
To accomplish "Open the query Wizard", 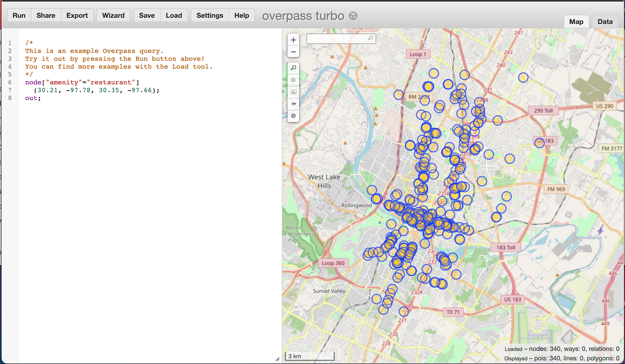I will click(113, 15).
